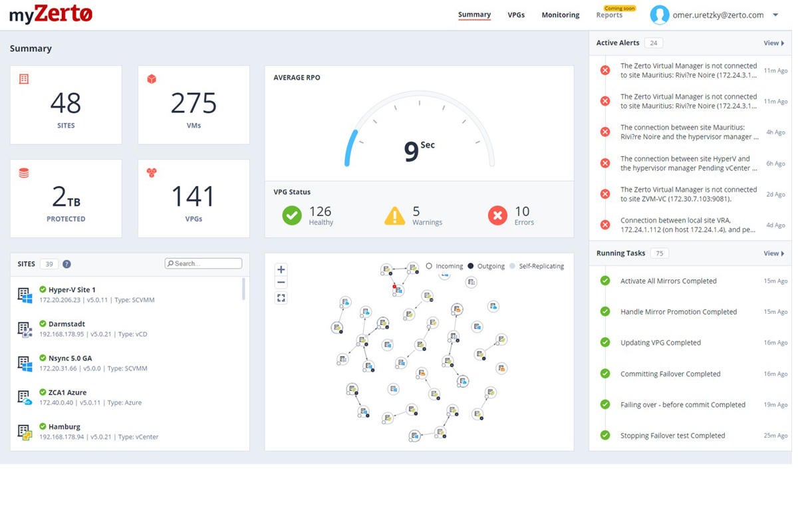Screen dimensions: 798x532
Task: Click the Protected storage database icon
Action: tap(24, 173)
